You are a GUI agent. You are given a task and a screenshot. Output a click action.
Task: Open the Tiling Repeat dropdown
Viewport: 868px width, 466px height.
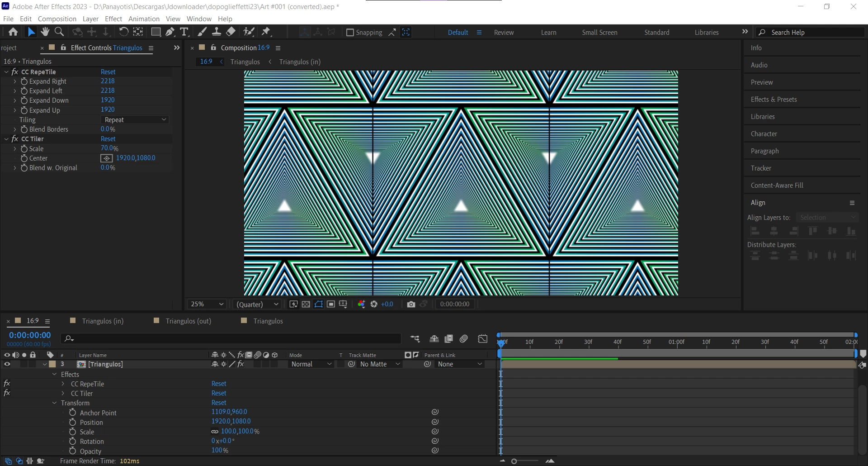(135, 120)
